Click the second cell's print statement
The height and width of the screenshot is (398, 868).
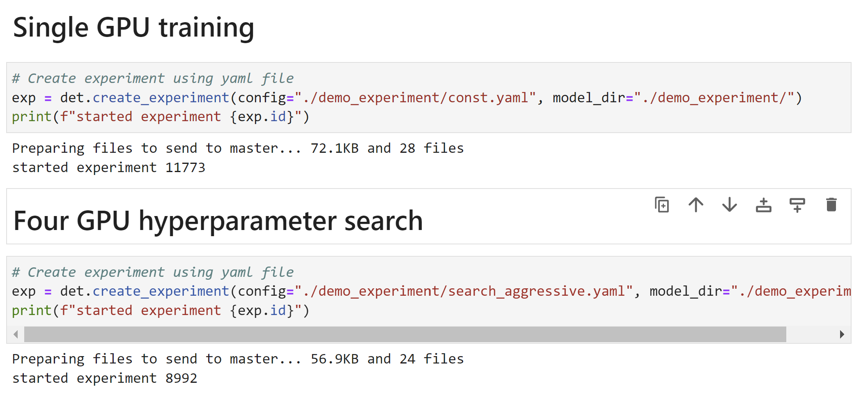[x=161, y=311]
